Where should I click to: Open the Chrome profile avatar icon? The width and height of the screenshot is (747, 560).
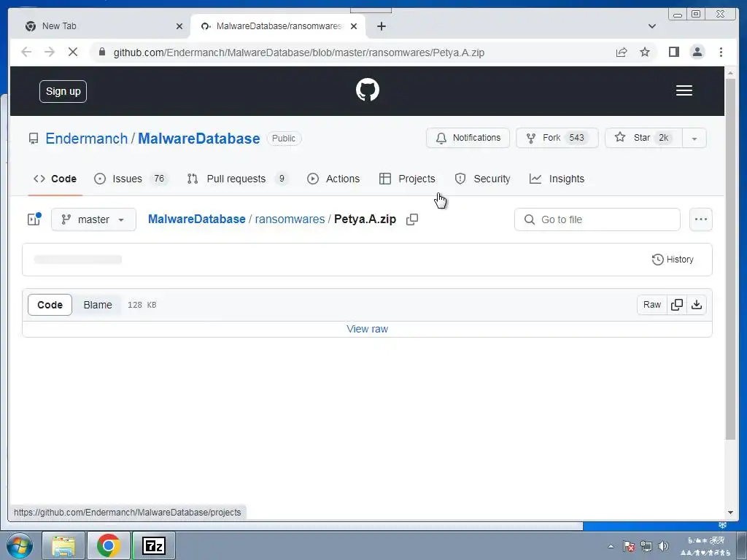pyautogui.click(x=697, y=52)
